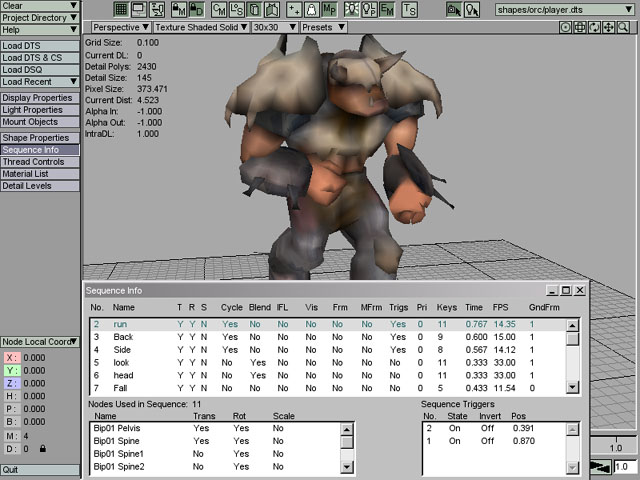Click the grid display icon in toolbar

[x=122, y=9]
